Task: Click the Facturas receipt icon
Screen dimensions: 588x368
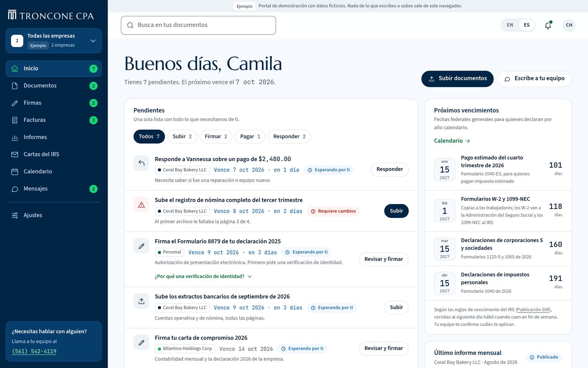Action: point(15,120)
